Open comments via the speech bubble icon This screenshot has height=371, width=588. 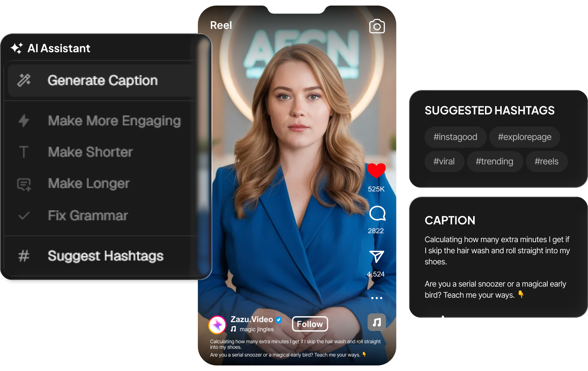point(377,213)
